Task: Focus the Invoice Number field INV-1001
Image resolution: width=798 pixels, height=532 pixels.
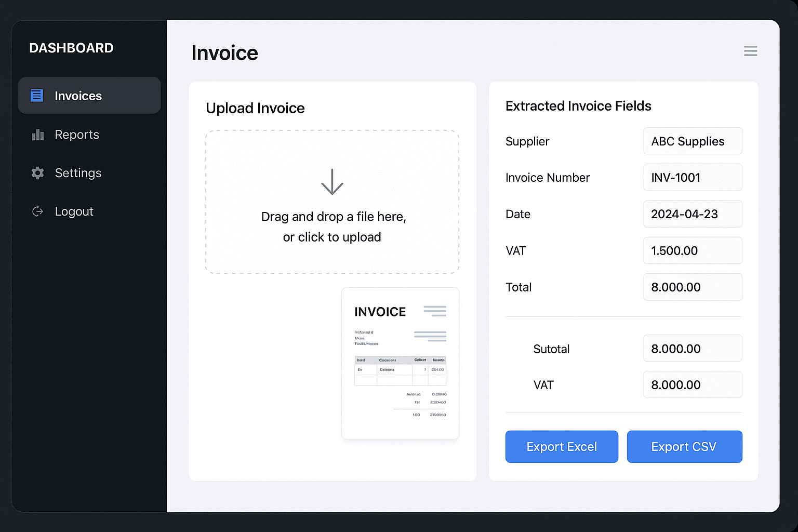Action: pyautogui.click(x=693, y=178)
